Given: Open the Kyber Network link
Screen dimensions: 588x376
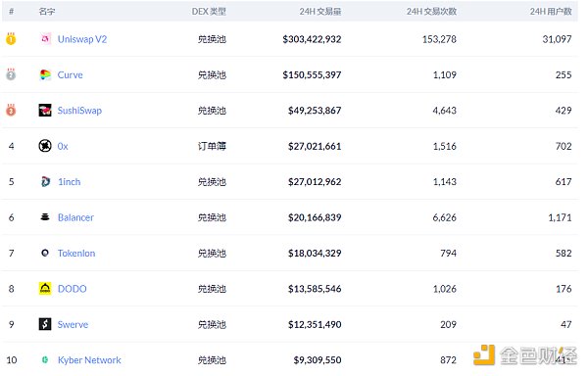Looking at the screenshot, I should pos(89,360).
